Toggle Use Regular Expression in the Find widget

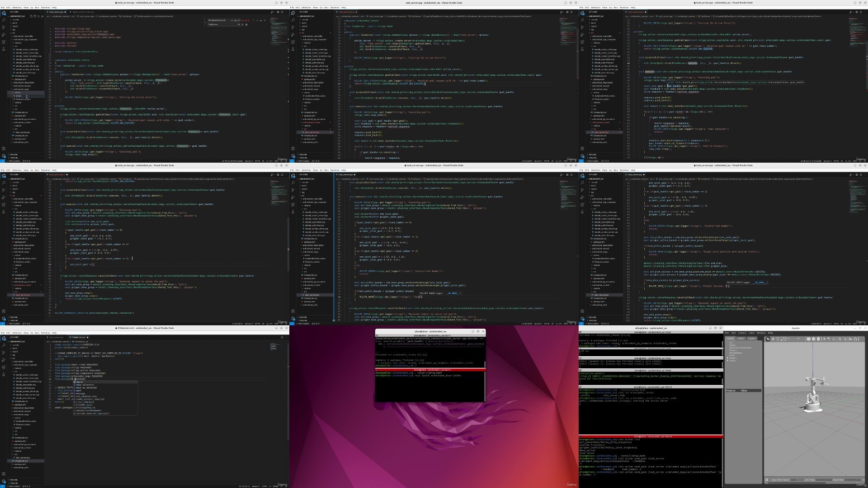[x=238, y=20]
